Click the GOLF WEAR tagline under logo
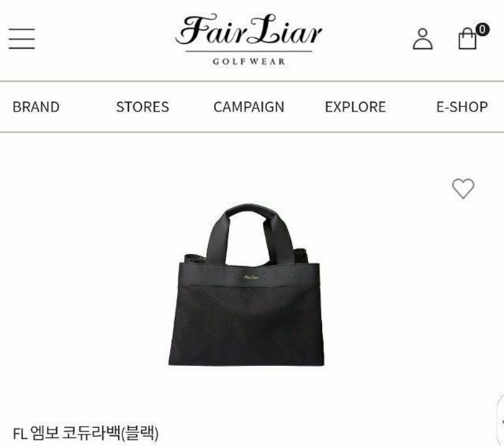Viewport: 504px width, 446px height. (x=249, y=61)
